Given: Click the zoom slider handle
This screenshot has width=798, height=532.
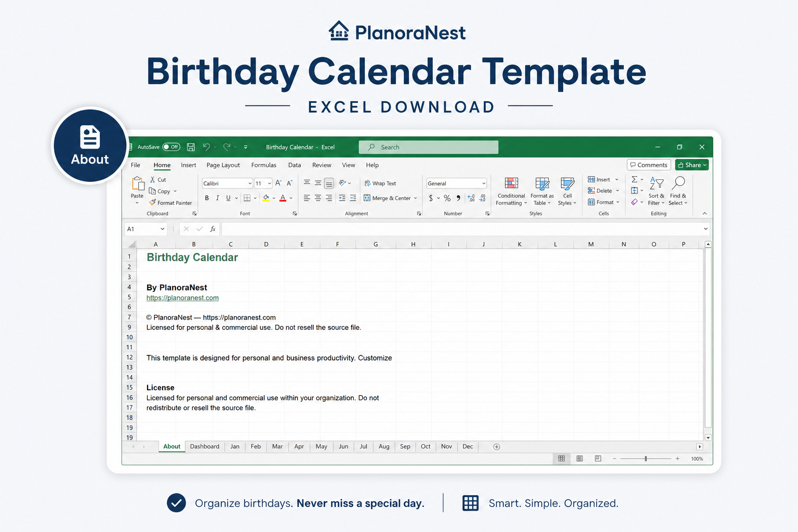Looking at the screenshot, I should (646, 459).
